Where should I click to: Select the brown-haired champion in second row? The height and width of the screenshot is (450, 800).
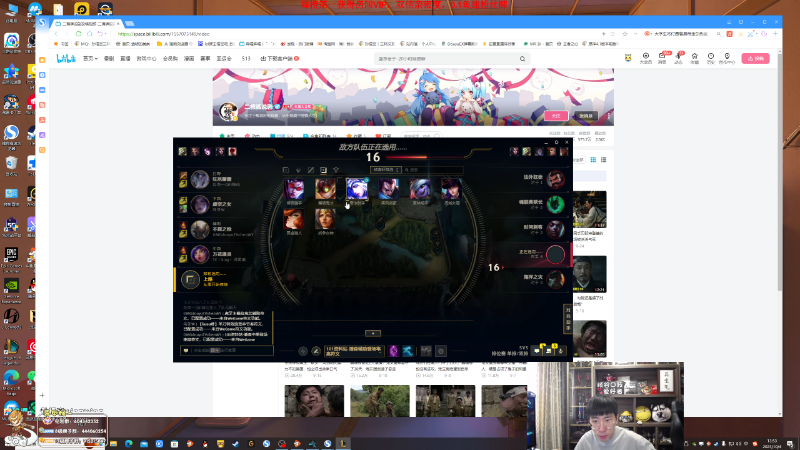326,219
